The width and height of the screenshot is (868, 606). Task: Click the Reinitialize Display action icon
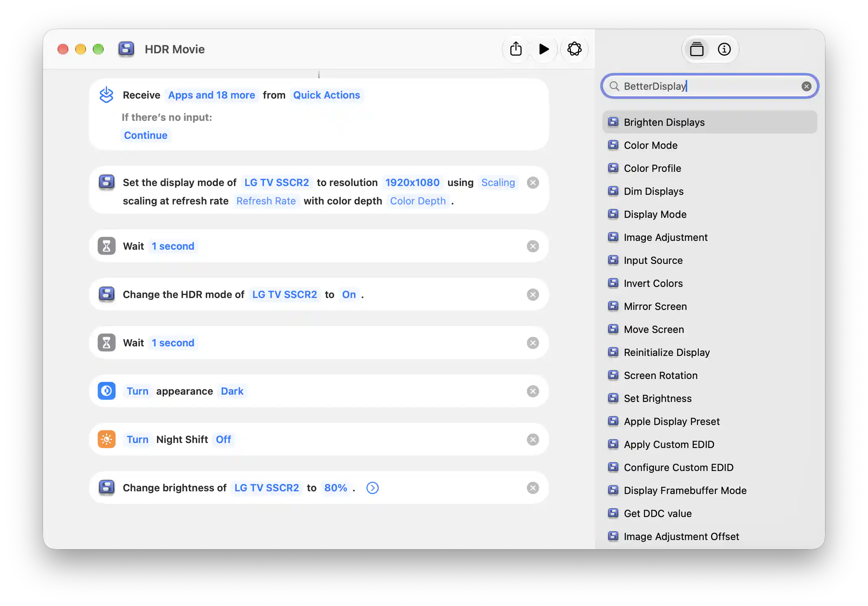point(613,352)
